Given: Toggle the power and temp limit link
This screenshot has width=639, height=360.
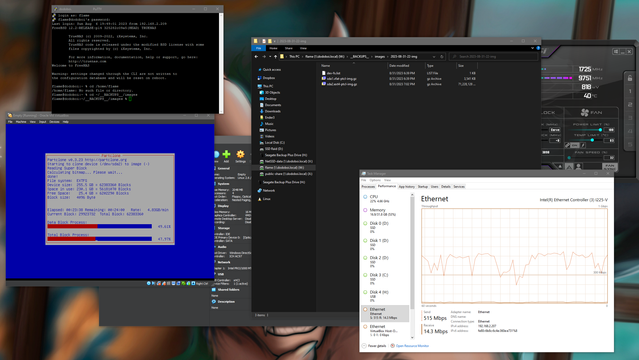Looking at the screenshot, I should pyautogui.click(x=568, y=145).
